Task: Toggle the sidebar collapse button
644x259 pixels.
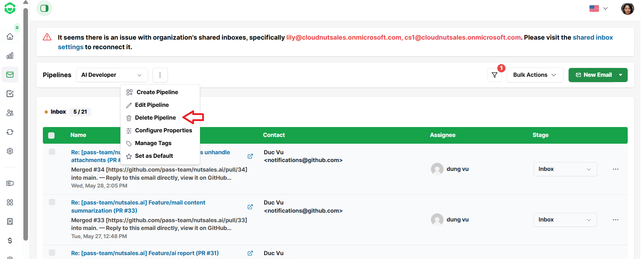Action: [44, 8]
